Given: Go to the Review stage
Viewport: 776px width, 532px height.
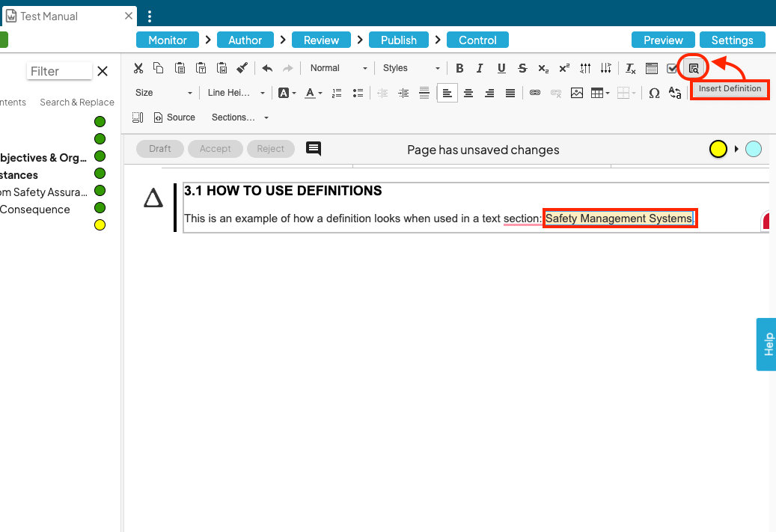Looking at the screenshot, I should pyautogui.click(x=321, y=40).
